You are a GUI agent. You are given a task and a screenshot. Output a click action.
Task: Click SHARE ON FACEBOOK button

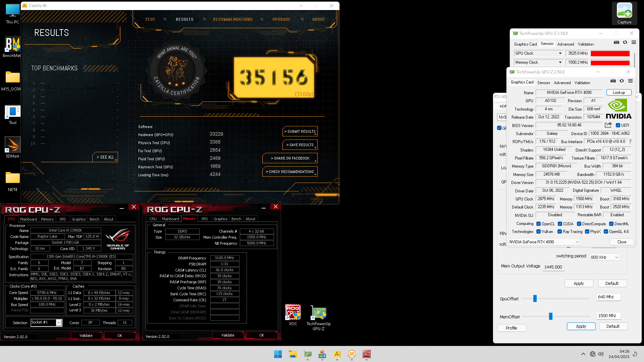tap(290, 158)
